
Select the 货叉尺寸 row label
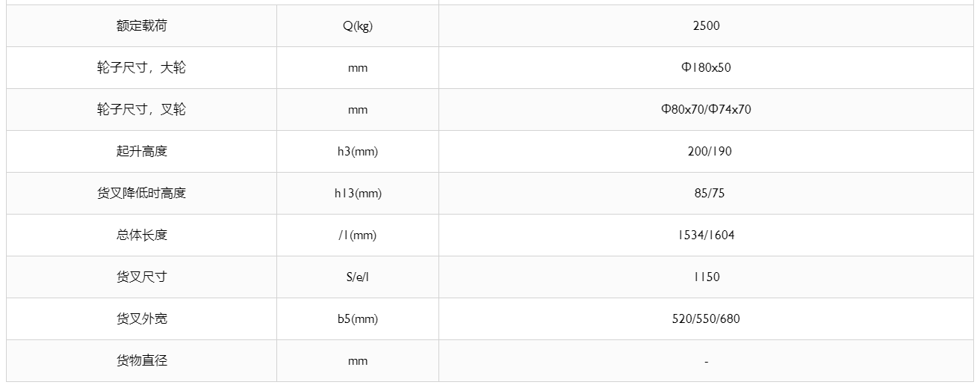click(141, 277)
